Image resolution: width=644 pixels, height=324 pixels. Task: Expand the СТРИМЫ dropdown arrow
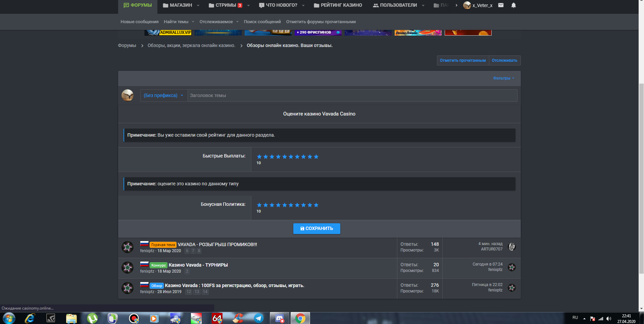[248, 5]
